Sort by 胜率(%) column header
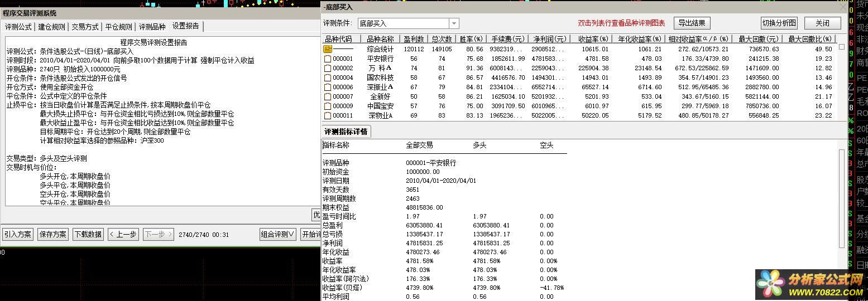Image resolution: width=868 pixels, height=301 pixels. point(471,39)
